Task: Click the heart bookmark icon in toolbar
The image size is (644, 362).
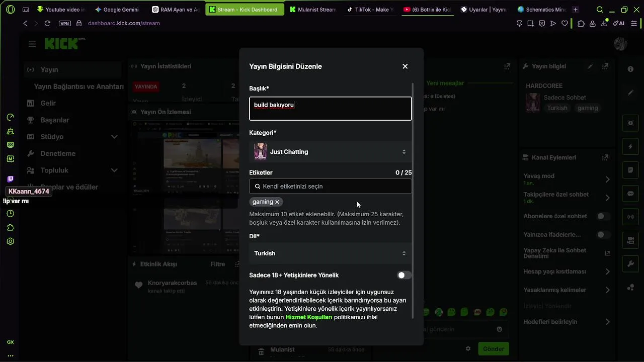Action: click(x=565, y=23)
